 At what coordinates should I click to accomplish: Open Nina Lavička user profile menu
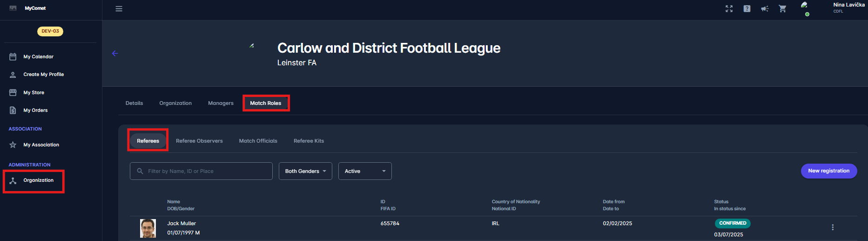848,7
